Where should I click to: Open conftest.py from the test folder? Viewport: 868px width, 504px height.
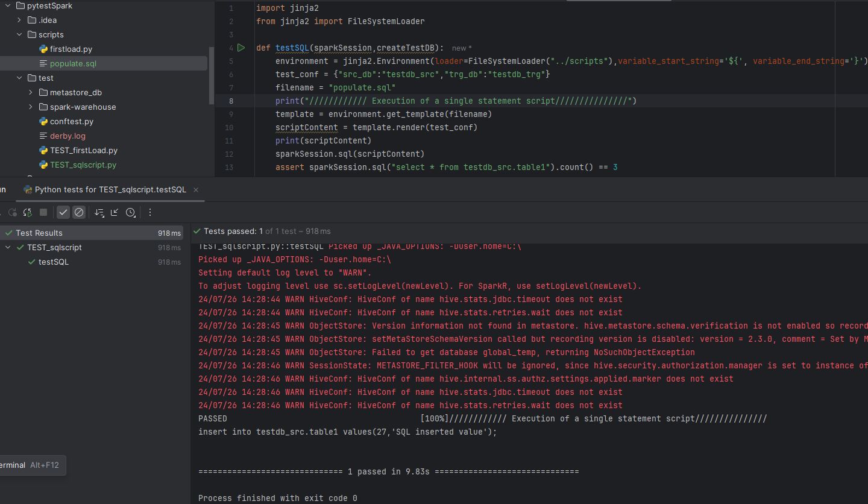(x=71, y=121)
